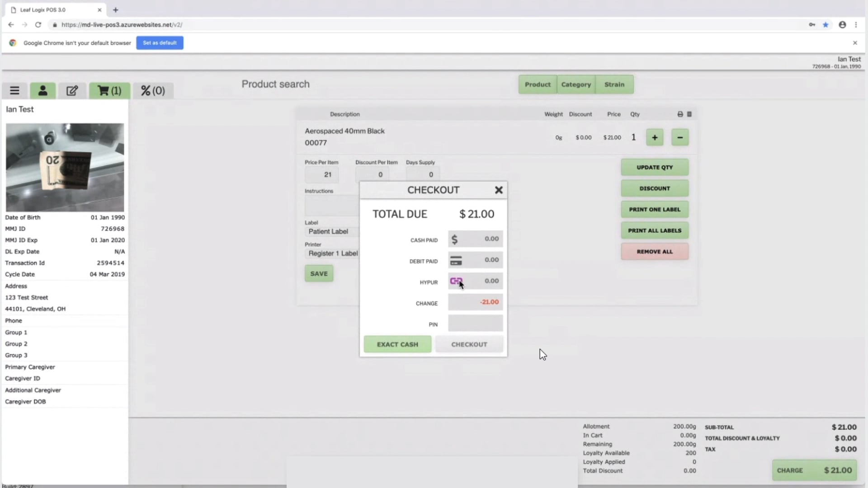Click the browser reload icon

38,25
